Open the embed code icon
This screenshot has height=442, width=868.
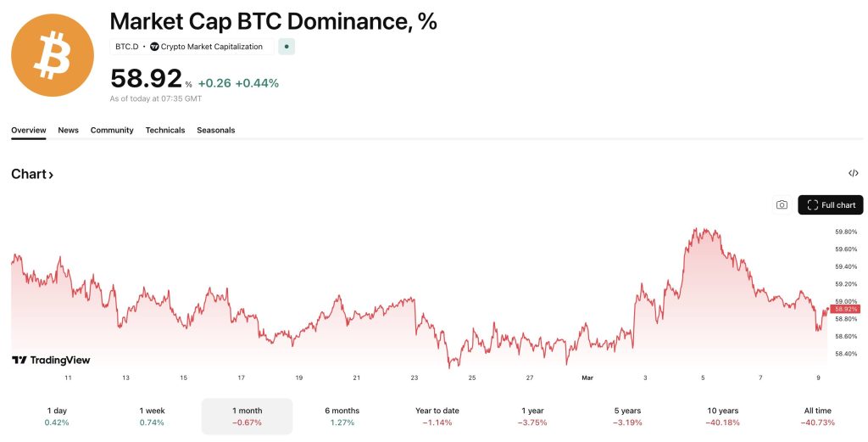click(853, 173)
